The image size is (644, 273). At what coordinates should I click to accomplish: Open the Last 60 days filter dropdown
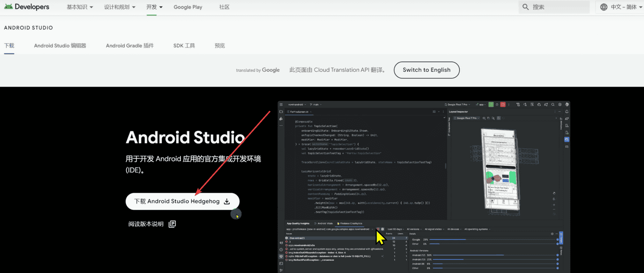(x=396, y=229)
